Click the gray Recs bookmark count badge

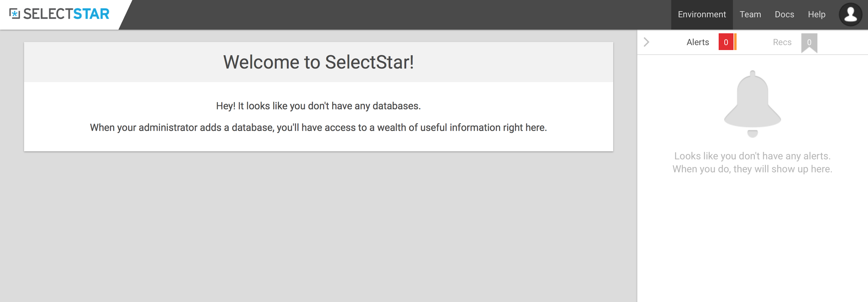pos(809,42)
